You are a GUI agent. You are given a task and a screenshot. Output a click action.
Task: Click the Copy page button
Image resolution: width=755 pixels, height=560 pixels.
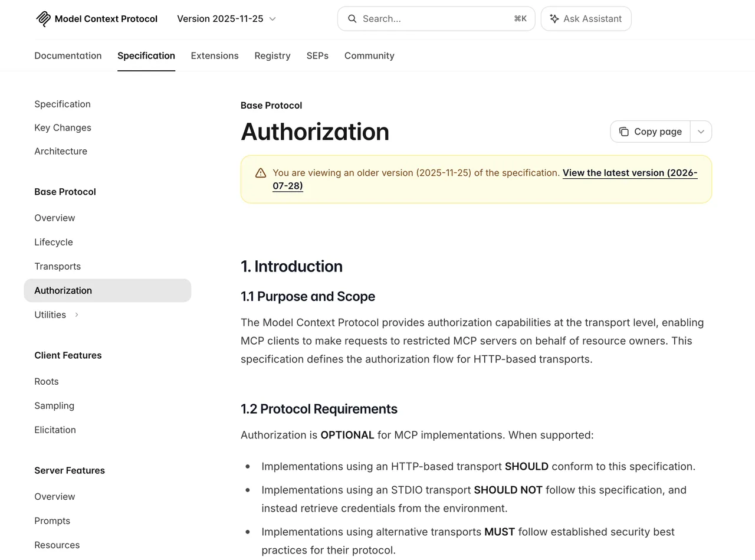point(651,132)
